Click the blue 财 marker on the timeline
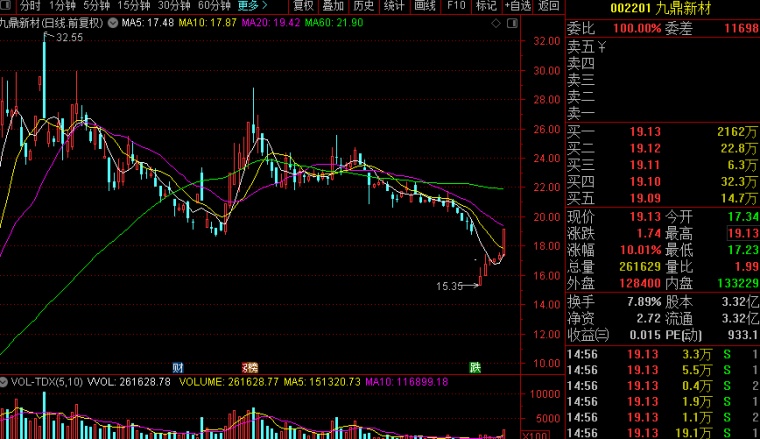 point(178,367)
